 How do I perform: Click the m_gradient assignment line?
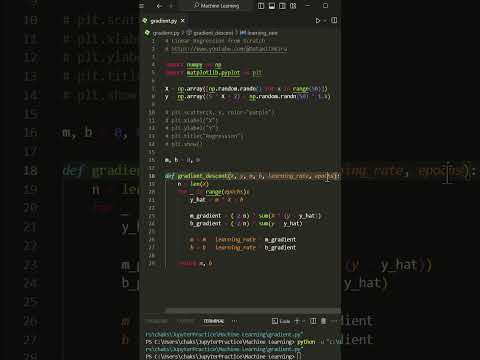[255, 216]
